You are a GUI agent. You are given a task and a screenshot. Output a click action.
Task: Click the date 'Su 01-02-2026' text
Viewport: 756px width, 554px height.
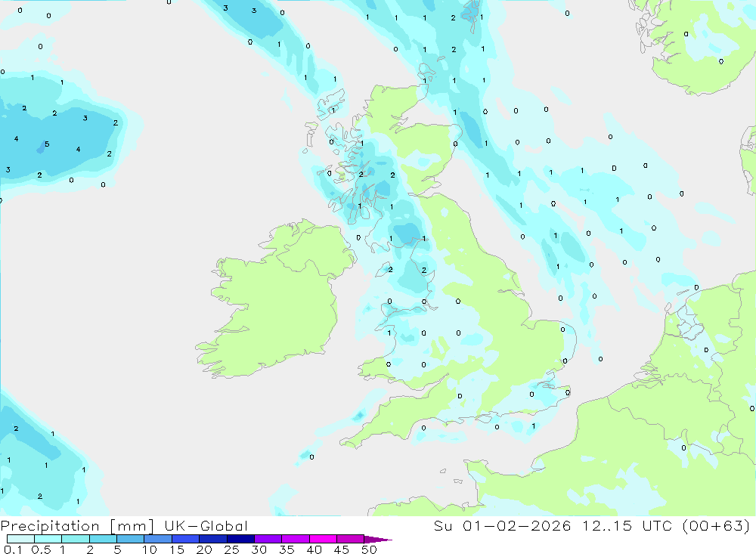502,525
